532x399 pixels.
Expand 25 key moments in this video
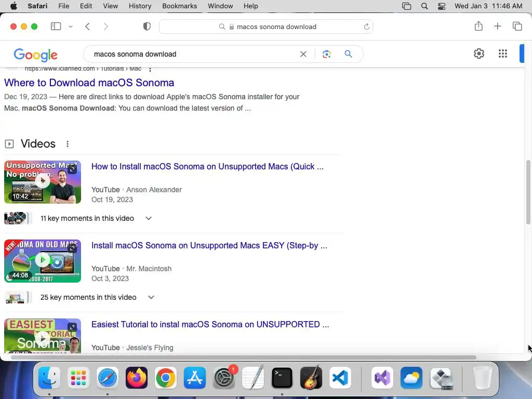click(x=97, y=298)
